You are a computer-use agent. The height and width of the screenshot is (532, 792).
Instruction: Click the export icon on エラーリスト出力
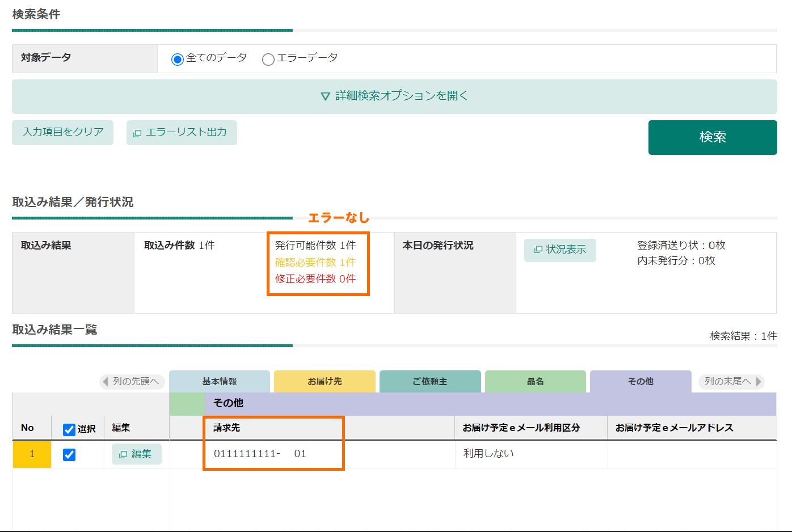[138, 132]
